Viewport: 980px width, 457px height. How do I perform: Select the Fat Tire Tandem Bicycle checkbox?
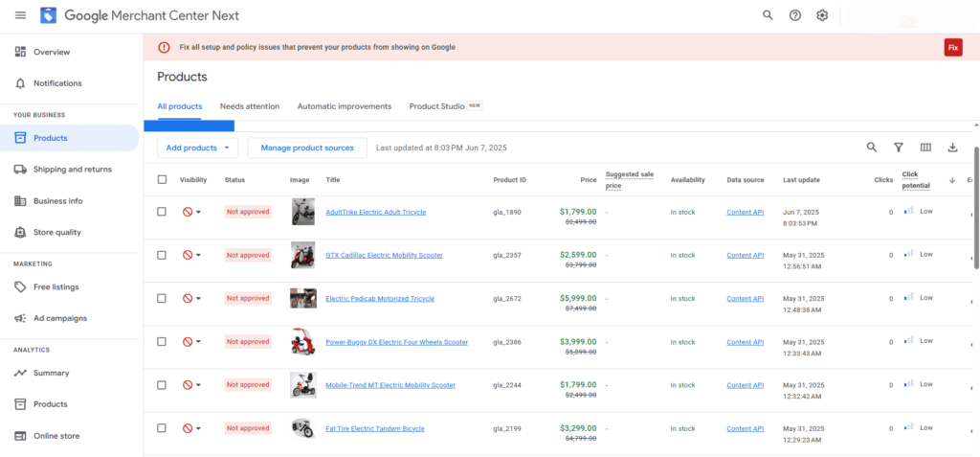(162, 428)
